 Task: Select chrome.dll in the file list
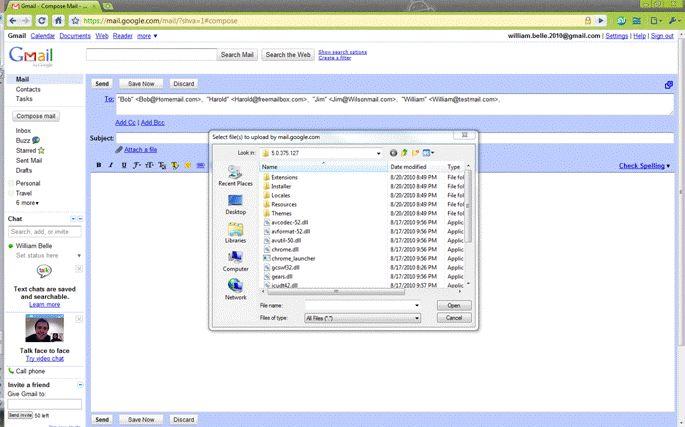(284, 249)
